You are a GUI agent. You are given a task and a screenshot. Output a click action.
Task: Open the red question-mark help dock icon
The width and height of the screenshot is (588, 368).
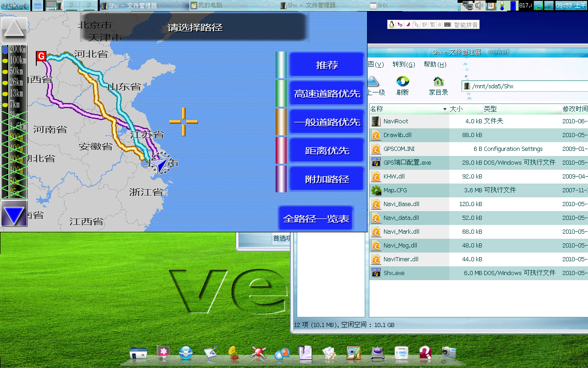425,353
